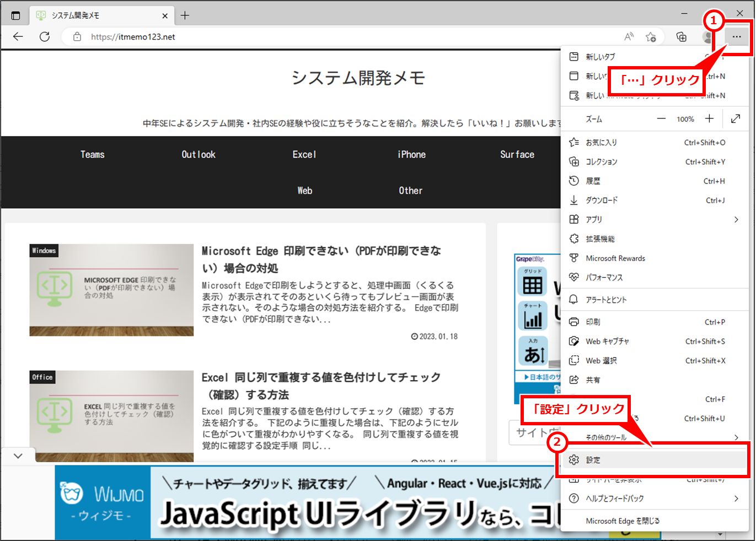Screen dimensions: 756x541
Task: Open お気に入り from the menu
Action: click(x=655, y=143)
